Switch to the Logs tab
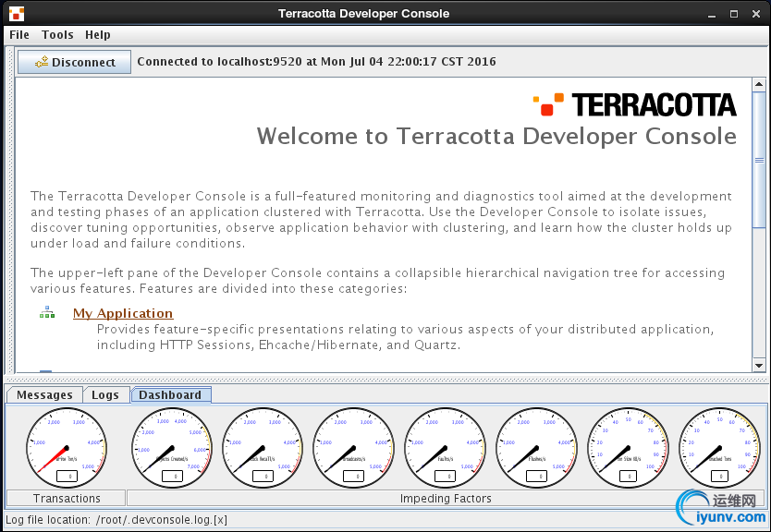771x532 pixels. (x=105, y=395)
